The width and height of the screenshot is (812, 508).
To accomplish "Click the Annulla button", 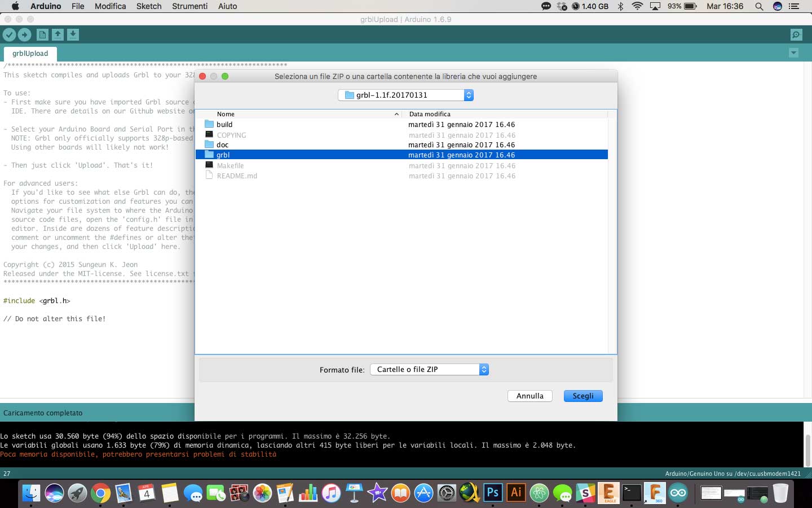I will pyautogui.click(x=529, y=396).
